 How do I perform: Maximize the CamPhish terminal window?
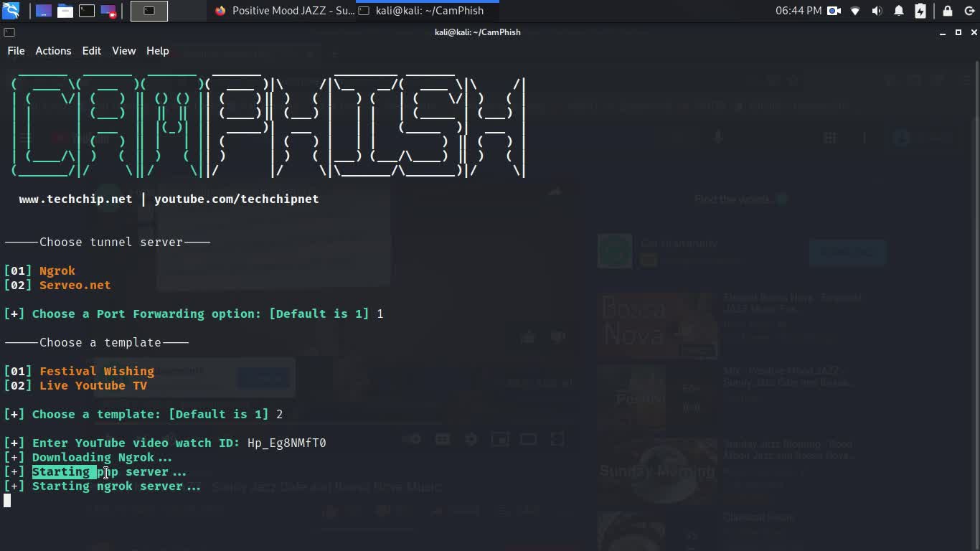(958, 32)
